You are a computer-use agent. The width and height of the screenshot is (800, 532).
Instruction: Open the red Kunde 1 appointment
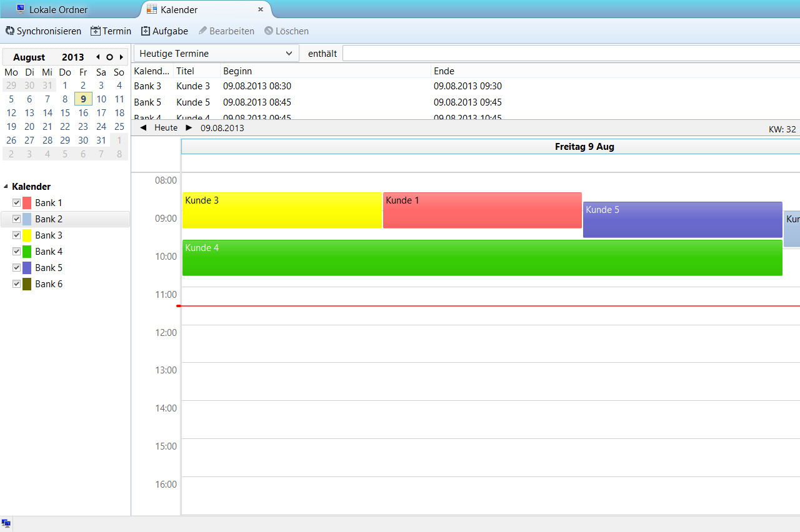482,210
